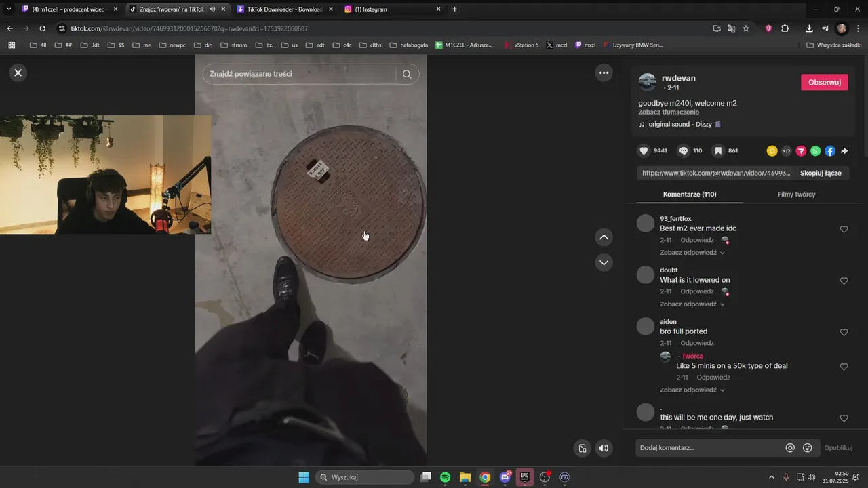Open the xStation 5 bookmark
Viewport: 868px width, 488px height.
coord(521,45)
